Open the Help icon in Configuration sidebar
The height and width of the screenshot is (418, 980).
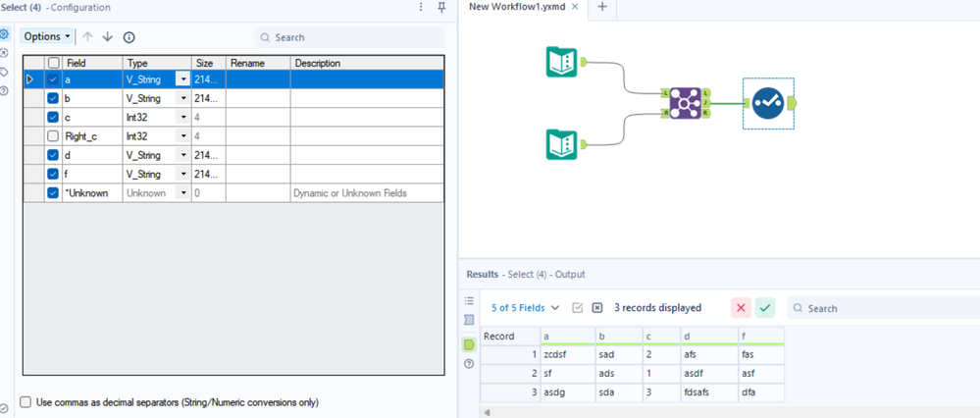(x=4, y=90)
